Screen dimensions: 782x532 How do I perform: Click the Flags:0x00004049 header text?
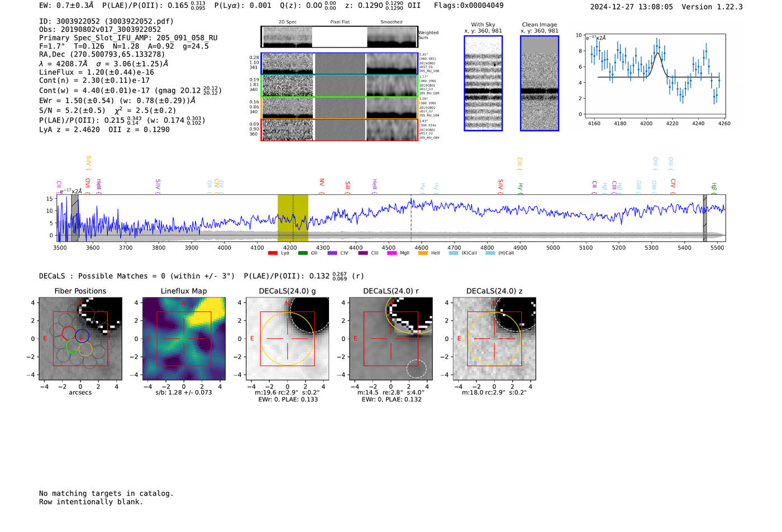point(469,6)
